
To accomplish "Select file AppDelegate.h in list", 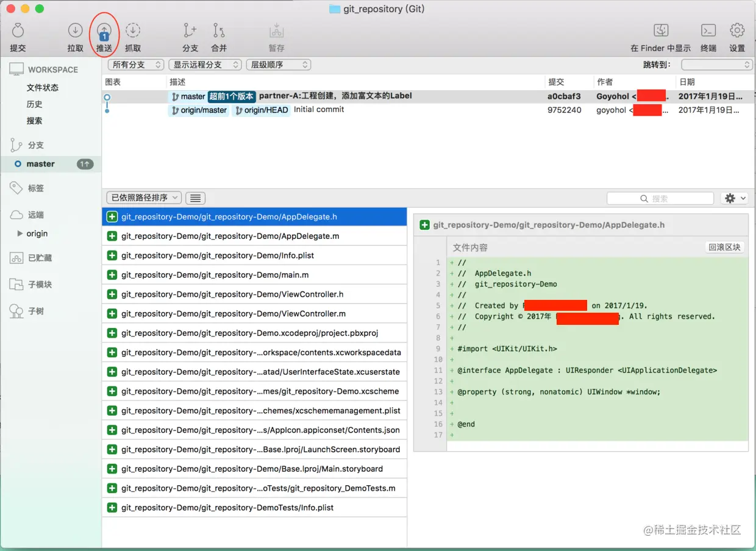I will pos(254,216).
